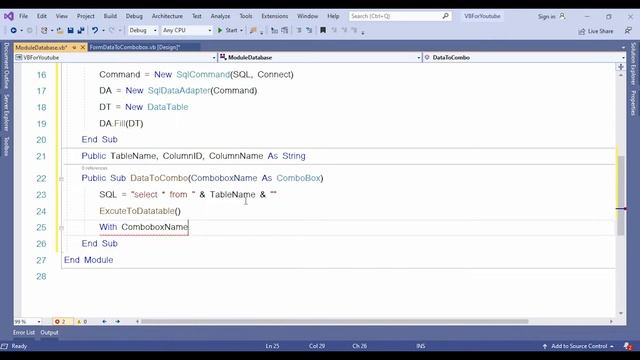Collapse the With block outlining toggle
The image size is (640, 360).
coord(61,227)
